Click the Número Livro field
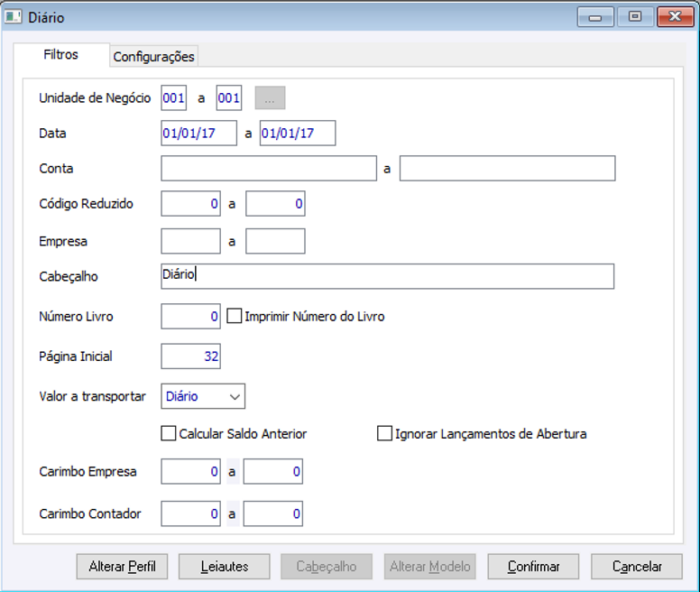Viewport: 700px width, 592px height. [190, 317]
